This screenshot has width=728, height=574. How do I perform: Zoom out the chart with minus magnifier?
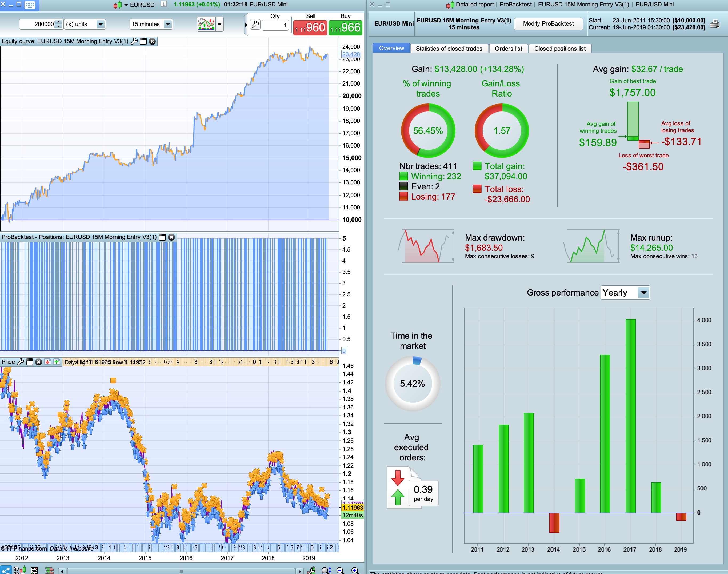tap(340, 570)
